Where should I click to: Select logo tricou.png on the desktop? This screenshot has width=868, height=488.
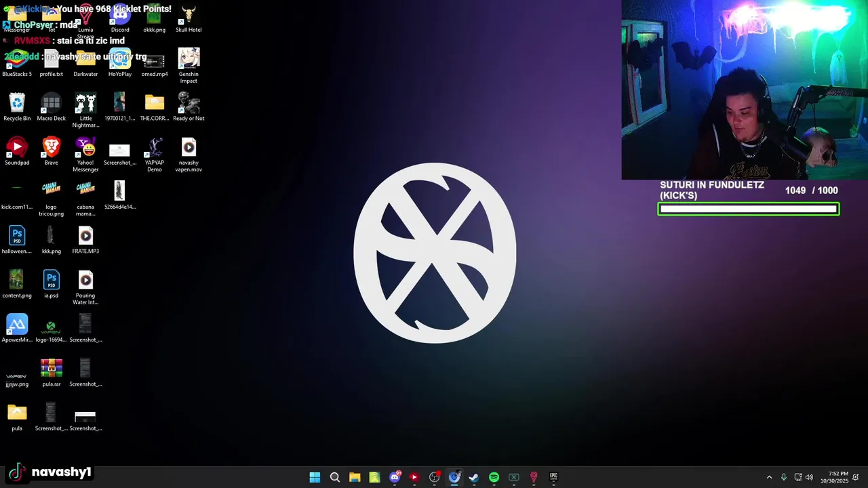(52, 199)
